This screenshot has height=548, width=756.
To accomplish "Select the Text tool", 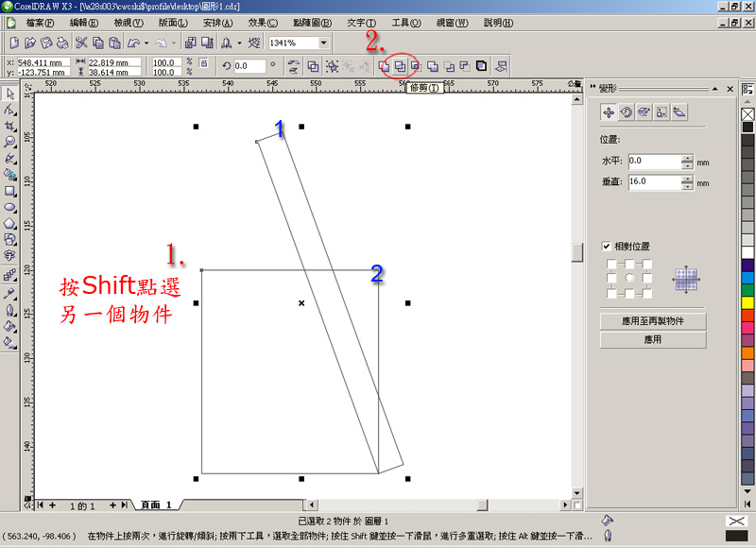I will tap(10, 255).
